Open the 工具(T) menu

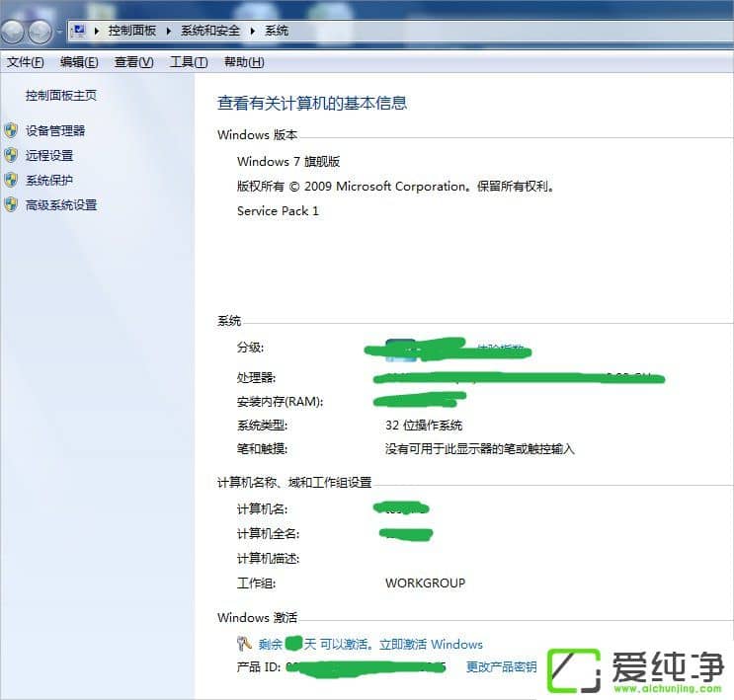[189, 62]
